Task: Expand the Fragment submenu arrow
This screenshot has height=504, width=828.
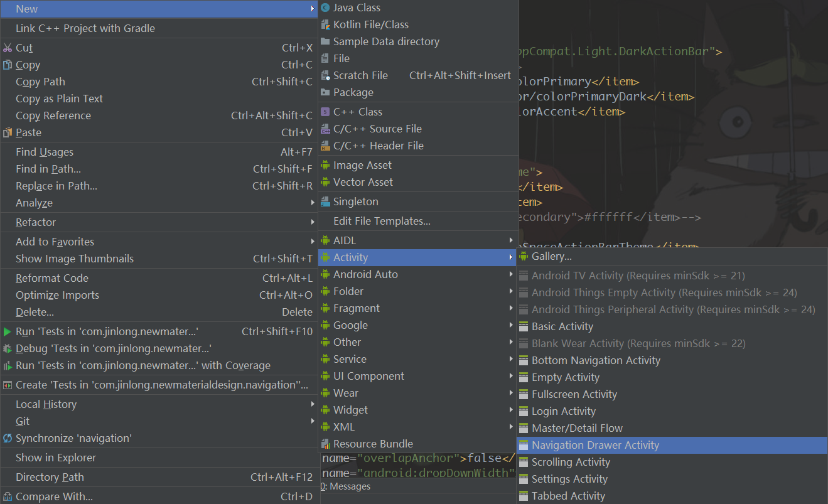Action: click(x=511, y=308)
